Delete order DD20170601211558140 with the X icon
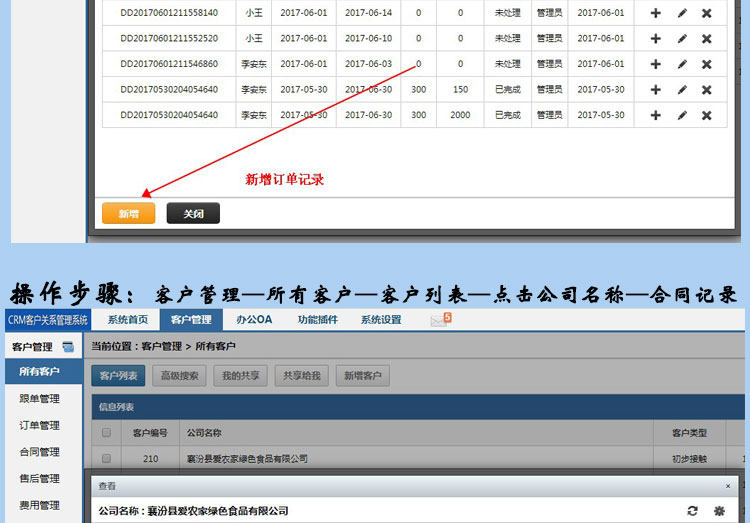Screen dimensions: 750x523 706,13
